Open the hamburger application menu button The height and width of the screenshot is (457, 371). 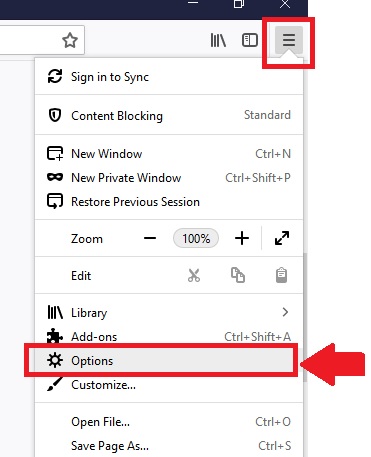[x=289, y=40]
